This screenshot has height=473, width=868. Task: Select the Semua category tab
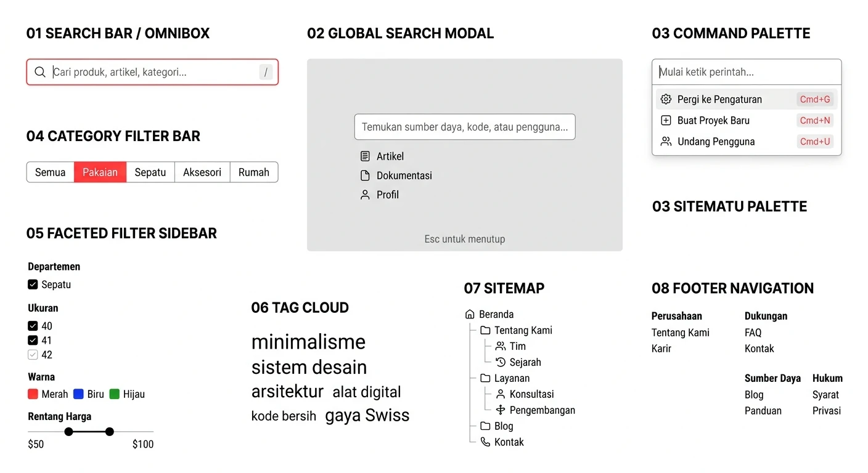[50, 172]
